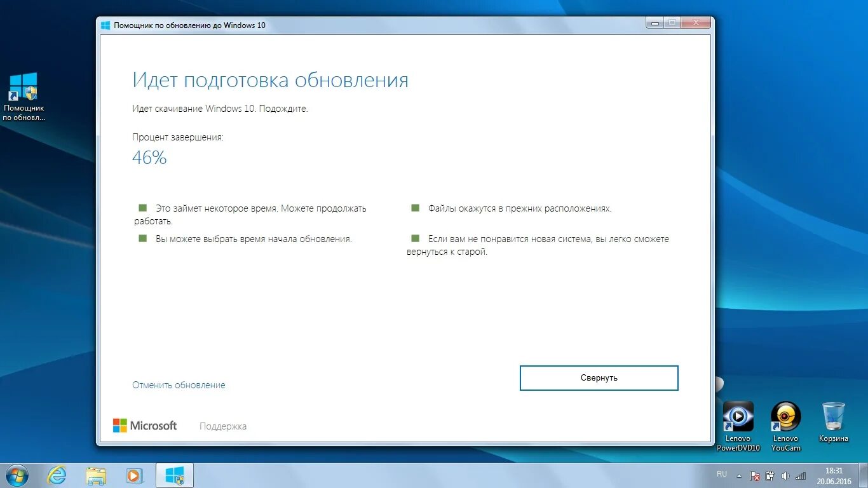Click the Процент завершения label
Viewport: 868px width, 488px height.
point(178,137)
